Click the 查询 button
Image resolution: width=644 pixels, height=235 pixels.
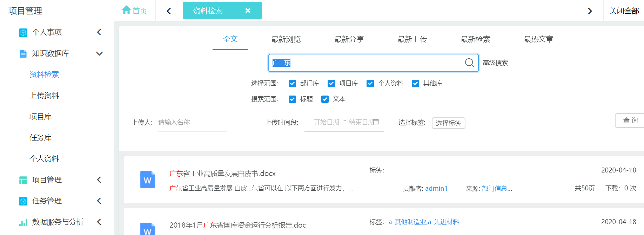pos(630,120)
